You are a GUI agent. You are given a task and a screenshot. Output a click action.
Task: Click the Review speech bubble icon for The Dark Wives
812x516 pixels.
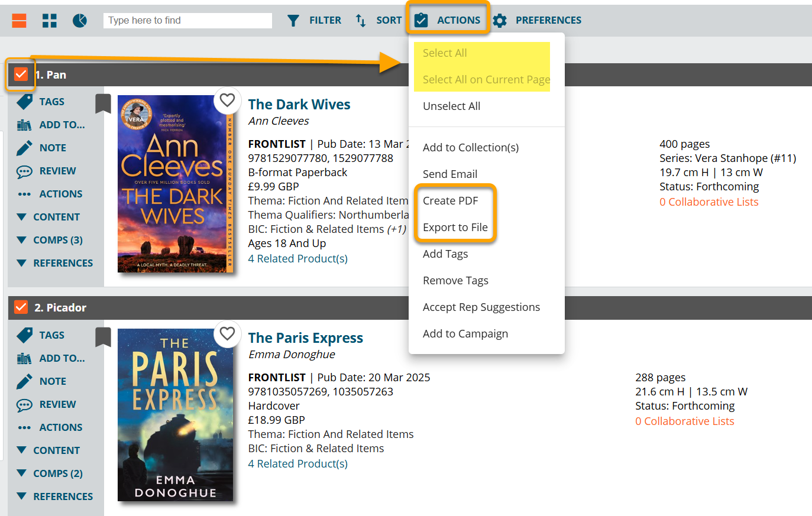pos(24,171)
